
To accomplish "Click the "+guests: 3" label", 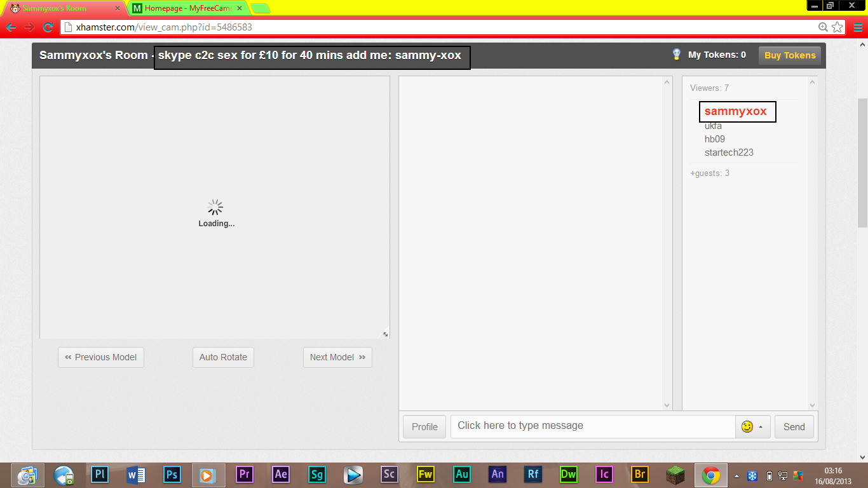I will pyautogui.click(x=710, y=173).
